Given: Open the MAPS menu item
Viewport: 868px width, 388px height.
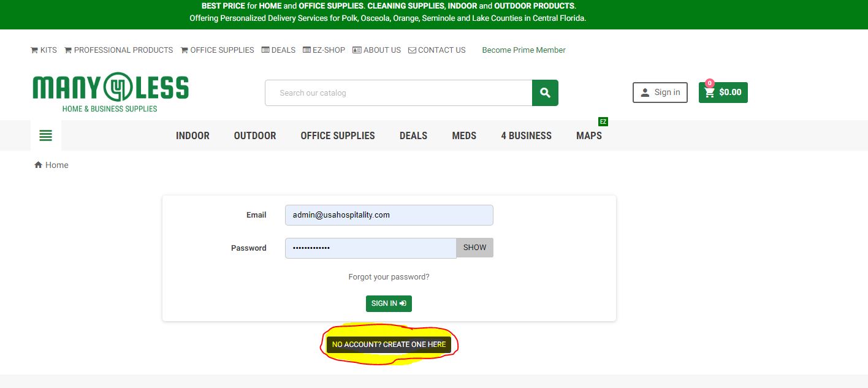Looking at the screenshot, I should pos(589,135).
